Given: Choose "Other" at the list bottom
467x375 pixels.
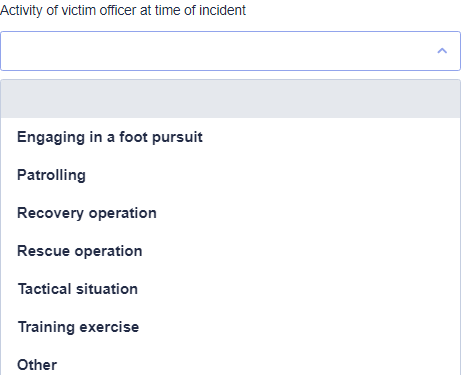Looking at the screenshot, I should coord(230,363).
